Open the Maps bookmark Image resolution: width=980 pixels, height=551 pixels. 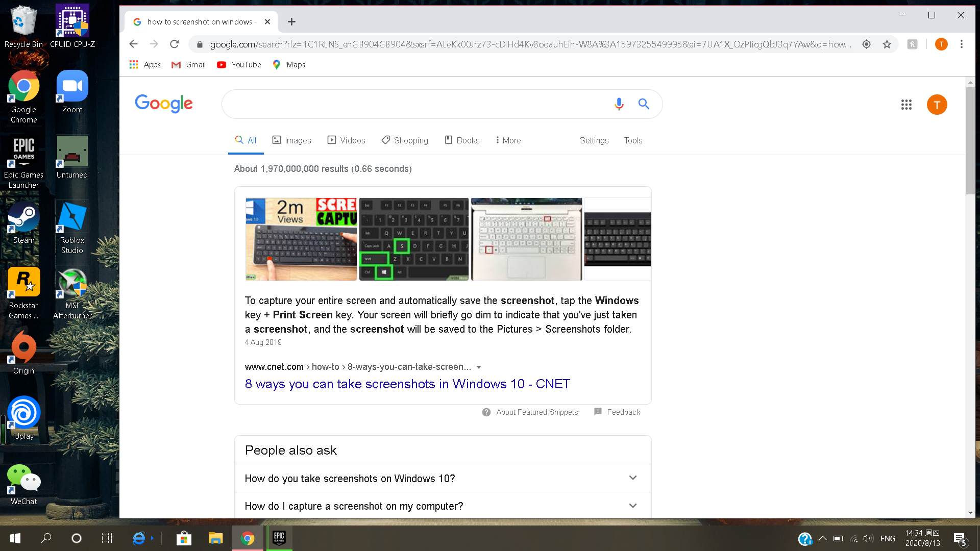tap(289, 65)
